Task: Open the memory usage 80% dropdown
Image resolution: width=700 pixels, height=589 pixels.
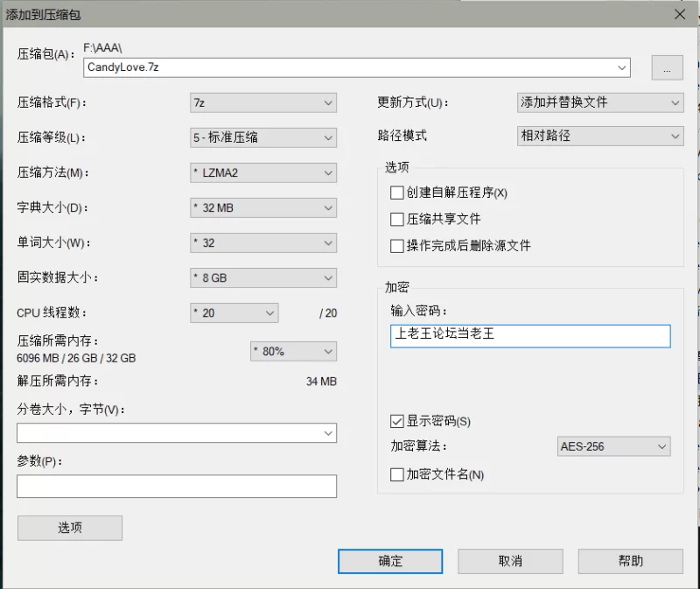Action: [293, 352]
